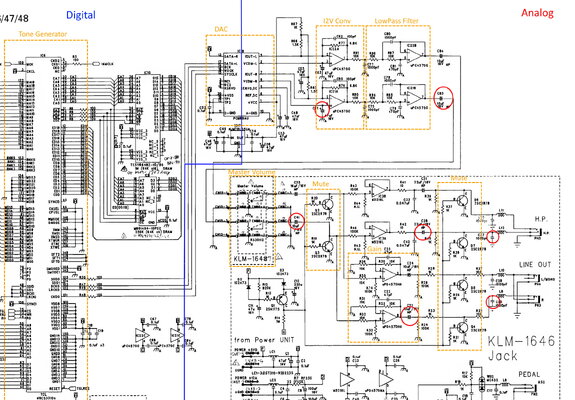Select the "Master Volume" orange label
575x400 pixels.
[252, 172]
